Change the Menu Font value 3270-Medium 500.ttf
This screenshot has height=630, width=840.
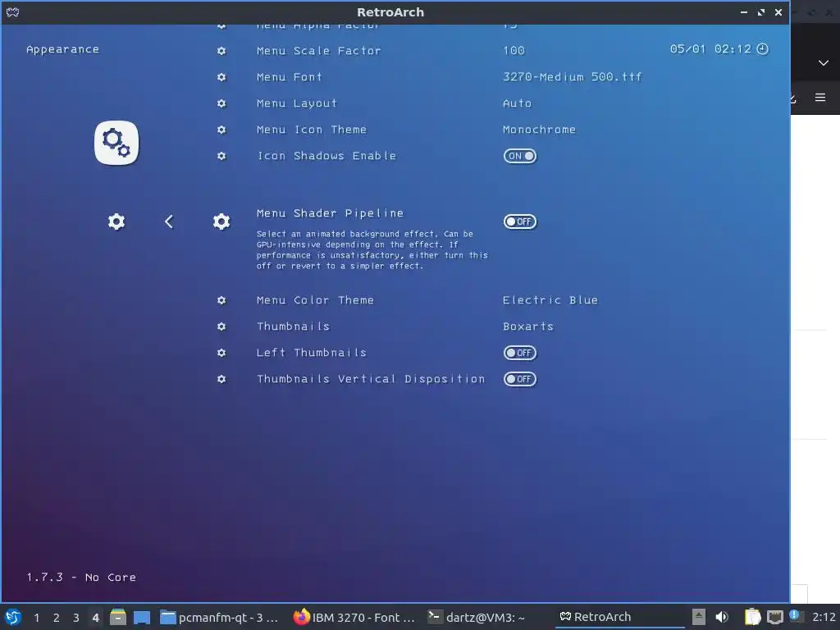click(x=572, y=76)
